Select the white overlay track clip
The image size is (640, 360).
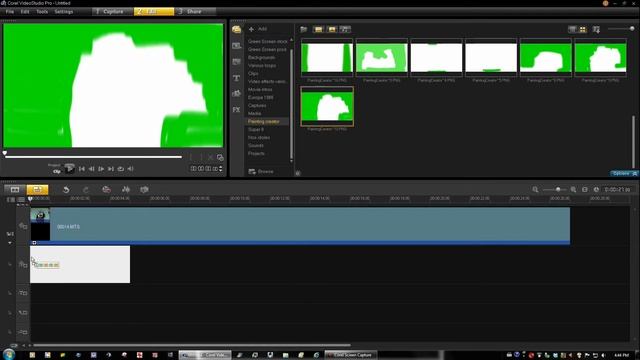(x=80, y=264)
